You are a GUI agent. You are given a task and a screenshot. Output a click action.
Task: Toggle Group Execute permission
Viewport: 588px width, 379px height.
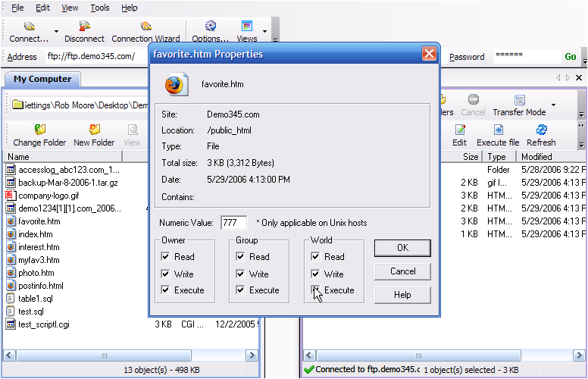pos(240,290)
